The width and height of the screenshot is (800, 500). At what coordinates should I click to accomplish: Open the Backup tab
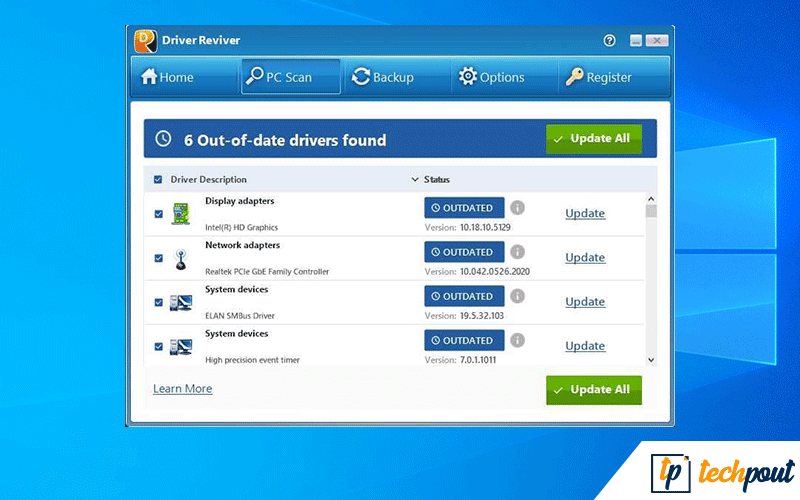tap(382, 77)
